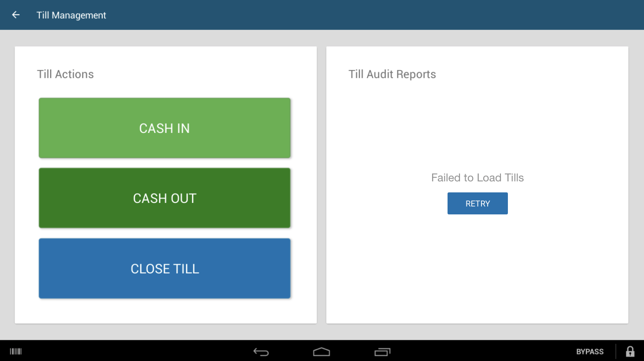Tap the CASH OUT button
This screenshot has width=644, height=361.
pos(164,198)
